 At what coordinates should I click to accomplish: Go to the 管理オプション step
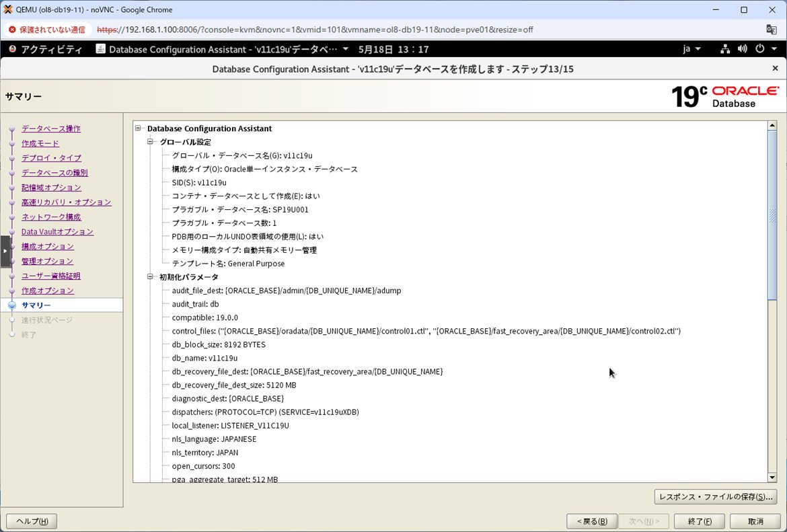point(48,261)
